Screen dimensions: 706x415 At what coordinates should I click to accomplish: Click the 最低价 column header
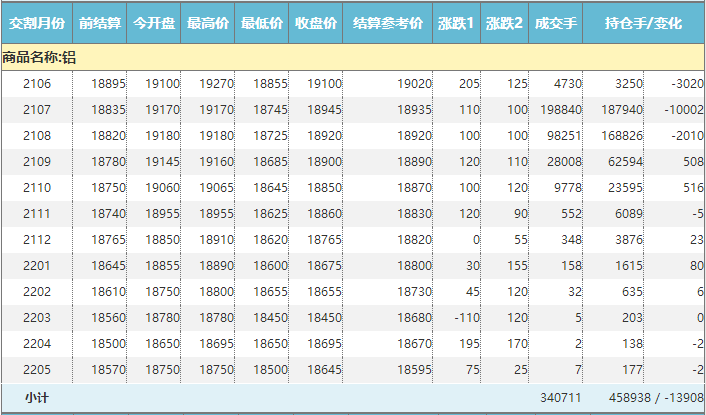pos(262,22)
